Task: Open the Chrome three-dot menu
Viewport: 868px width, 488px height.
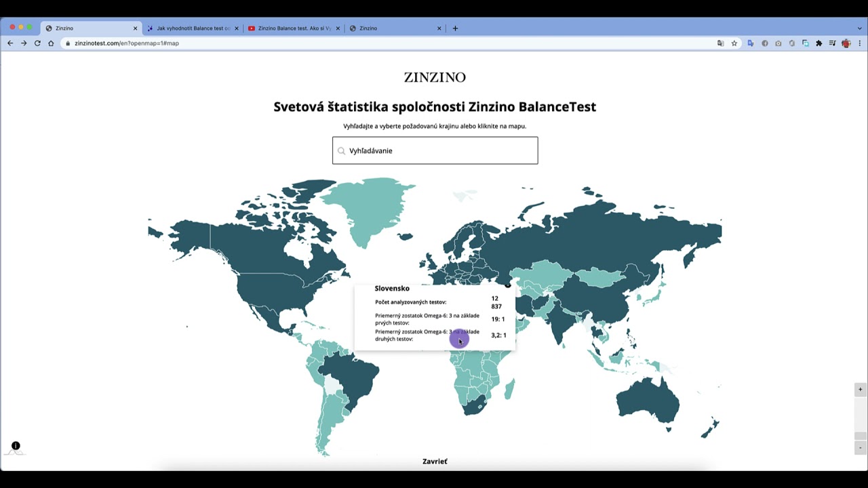Action: [x=859, y=43]
